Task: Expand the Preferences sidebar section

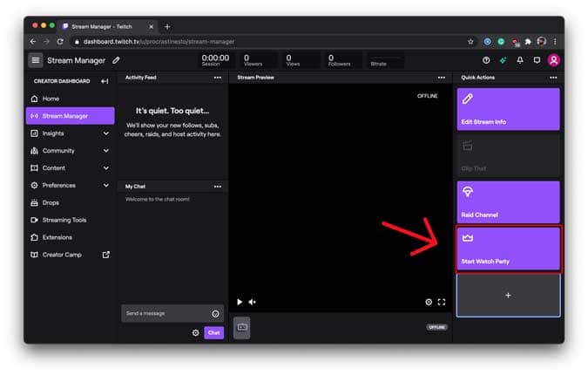Action: coord(106,185)
